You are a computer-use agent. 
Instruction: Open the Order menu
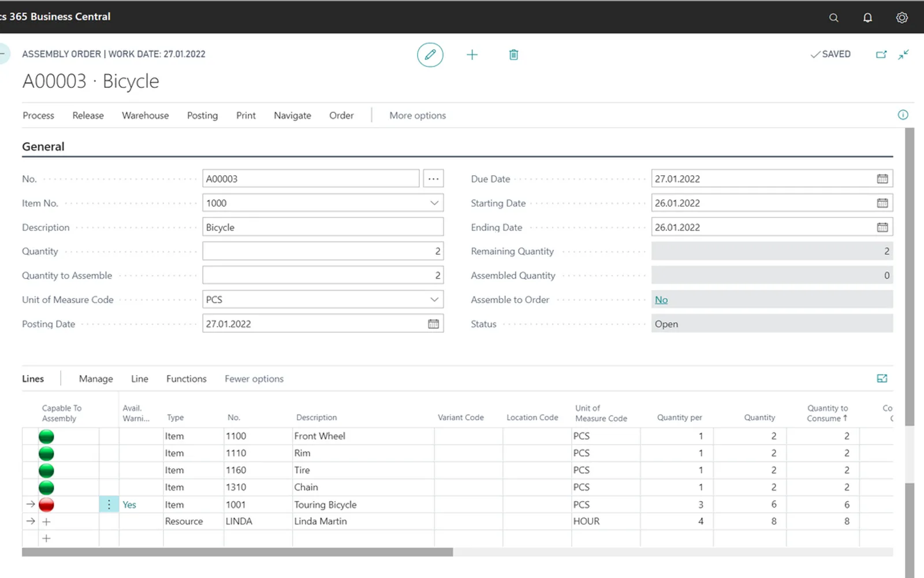pyautogui.click(x=341, y=115)
